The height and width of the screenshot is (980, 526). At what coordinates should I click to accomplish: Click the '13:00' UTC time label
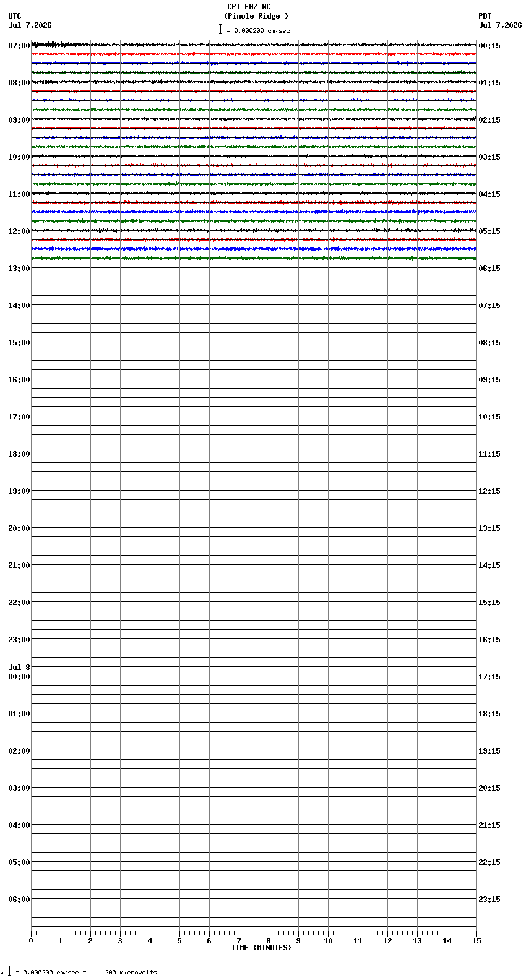(19, 269)
